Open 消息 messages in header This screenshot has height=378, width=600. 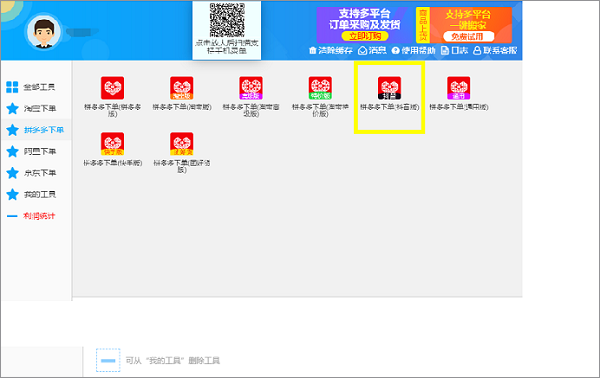(x=372, y=51)
